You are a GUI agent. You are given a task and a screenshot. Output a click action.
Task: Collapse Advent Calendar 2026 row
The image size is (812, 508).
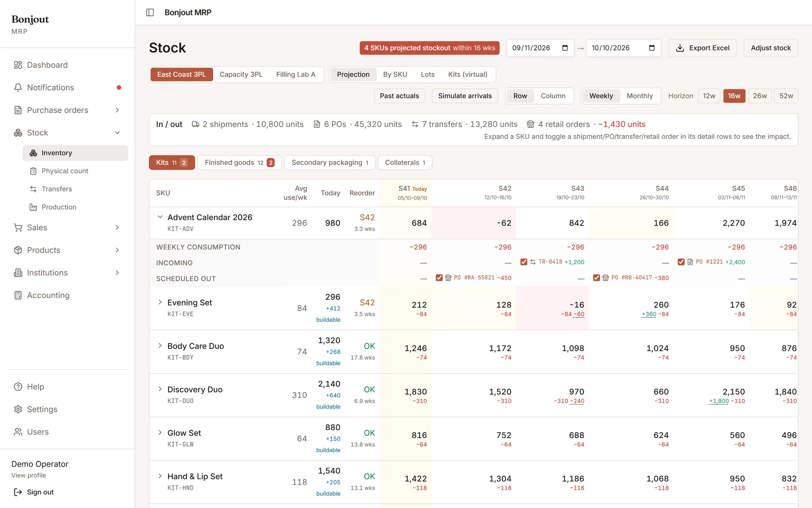pyautogui.click(x=160, y=217)
